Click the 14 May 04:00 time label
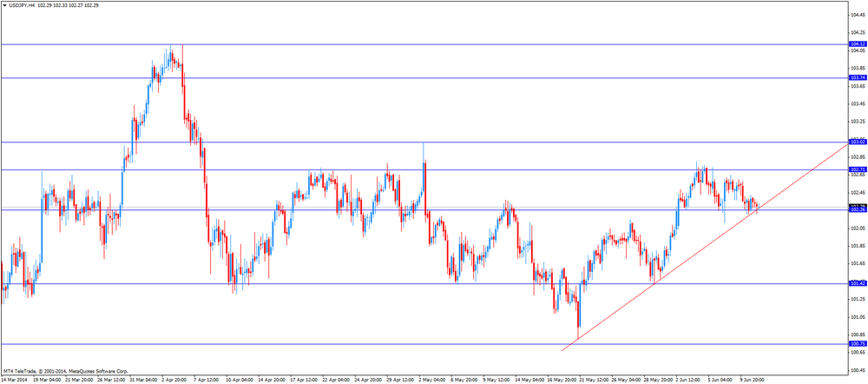 point(529,381)
